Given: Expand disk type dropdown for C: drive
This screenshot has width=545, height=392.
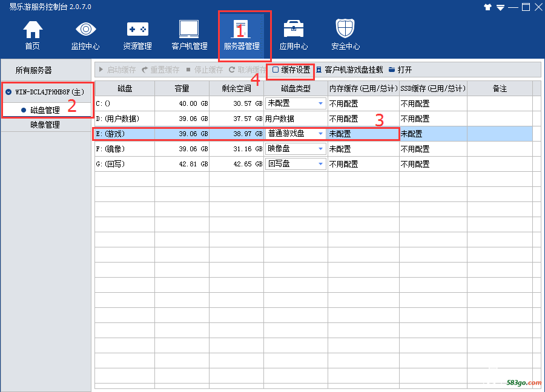Looking at the screenshot, I should pyautogui.click(x=320, y=103).
